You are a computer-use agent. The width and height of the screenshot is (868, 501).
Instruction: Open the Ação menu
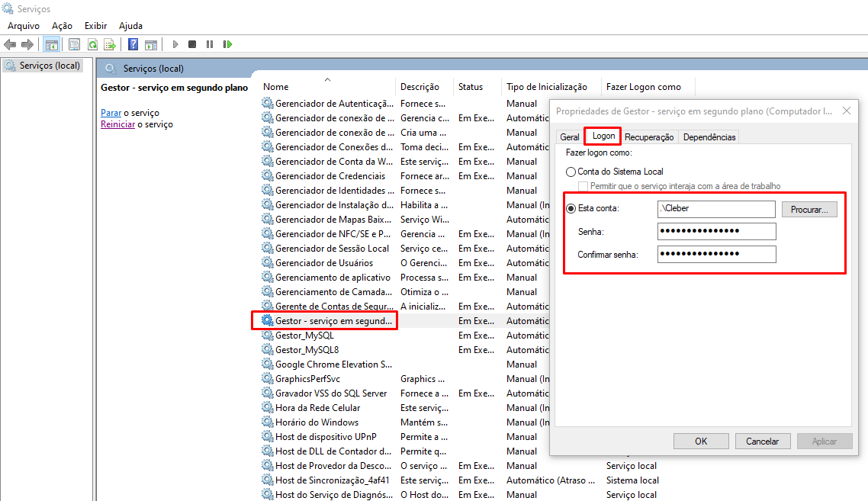[62, 26]
